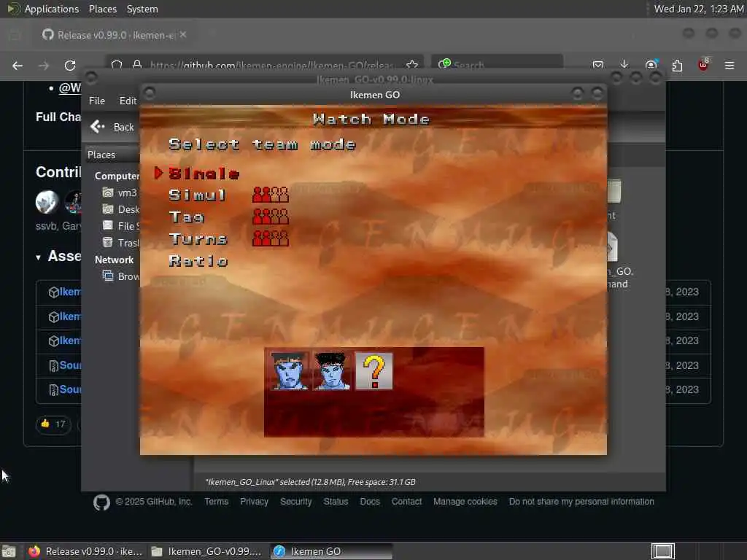Open Firefox downloads arrow
This screenshot has width=747, height=560.
pos(624,64)
